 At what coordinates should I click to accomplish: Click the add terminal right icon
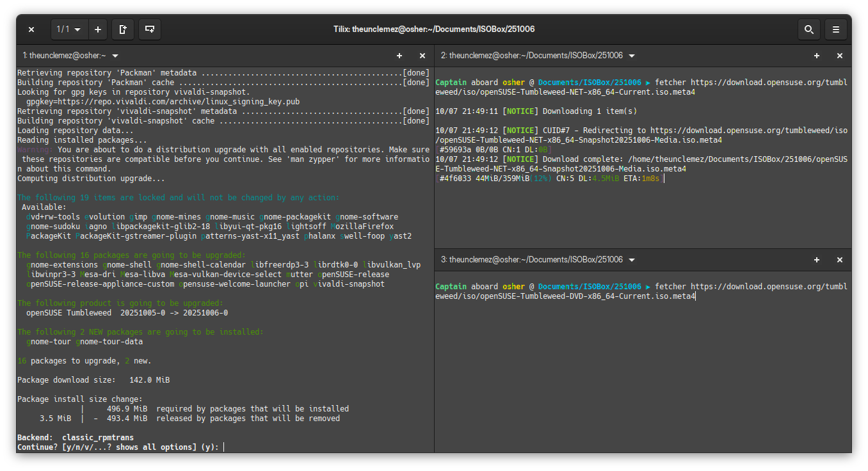pyautogui.click(x=123, y=29)
